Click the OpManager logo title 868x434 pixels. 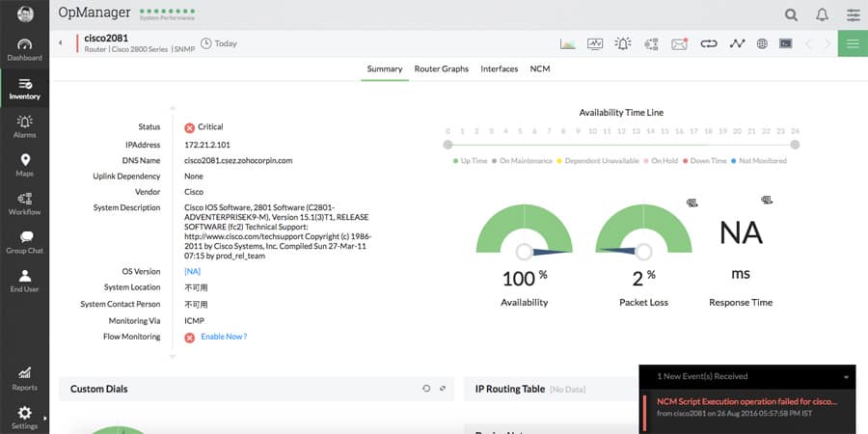point(95,13)
